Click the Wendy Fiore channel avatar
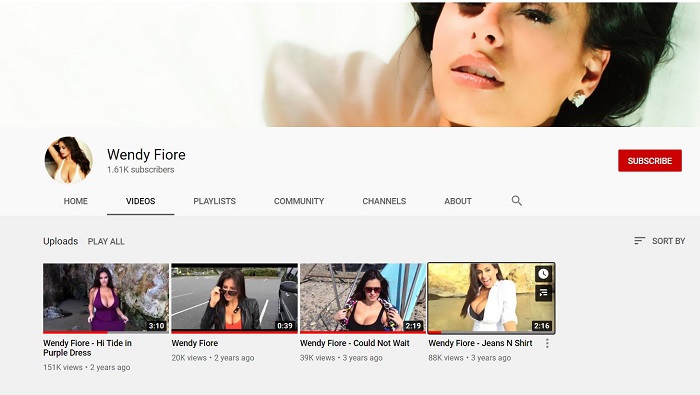700x395 pixels. [69, 160]
